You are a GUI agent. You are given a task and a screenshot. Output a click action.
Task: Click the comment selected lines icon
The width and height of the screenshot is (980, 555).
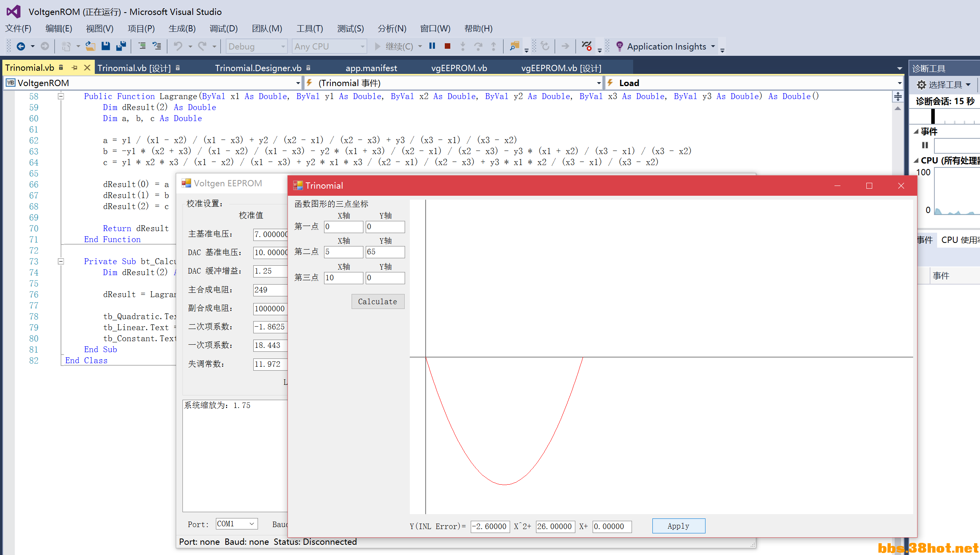pos(142,46)
